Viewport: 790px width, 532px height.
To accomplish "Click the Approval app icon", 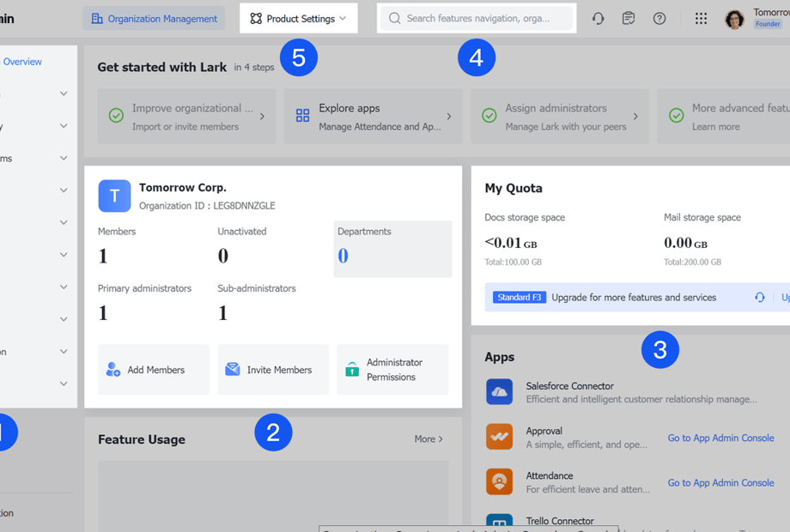I will (x=499, y=437).
